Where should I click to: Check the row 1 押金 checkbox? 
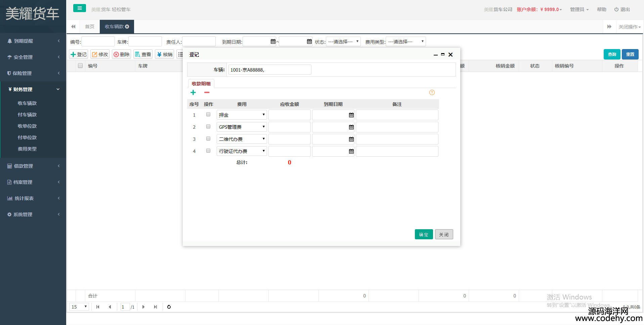(208, 115)
